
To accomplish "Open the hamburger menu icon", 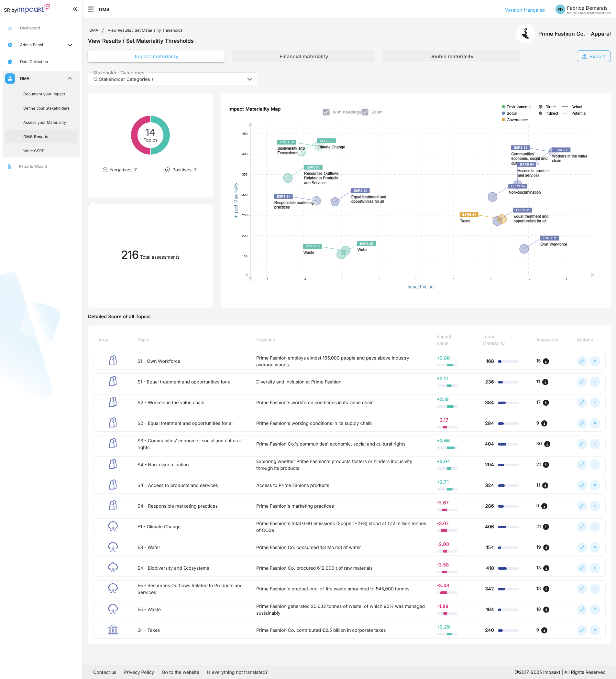I will tap(91, 9).
